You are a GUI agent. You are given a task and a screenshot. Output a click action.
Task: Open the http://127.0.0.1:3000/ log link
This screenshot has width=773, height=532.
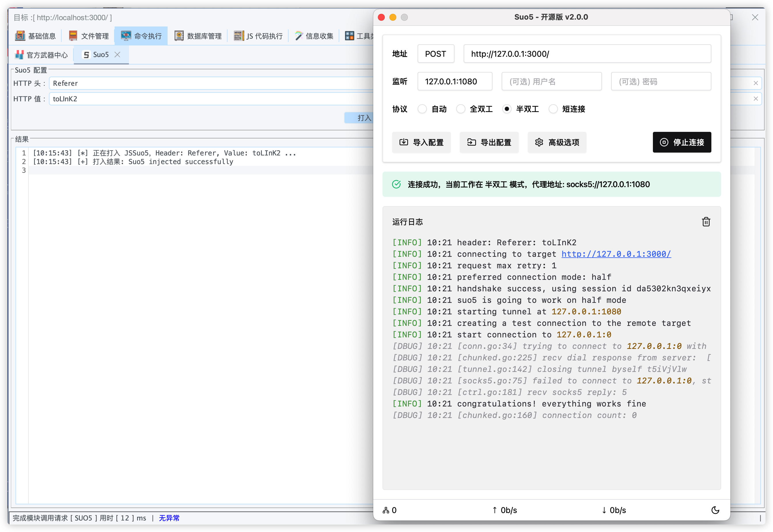pyautogui.click(x=616, y=254)
